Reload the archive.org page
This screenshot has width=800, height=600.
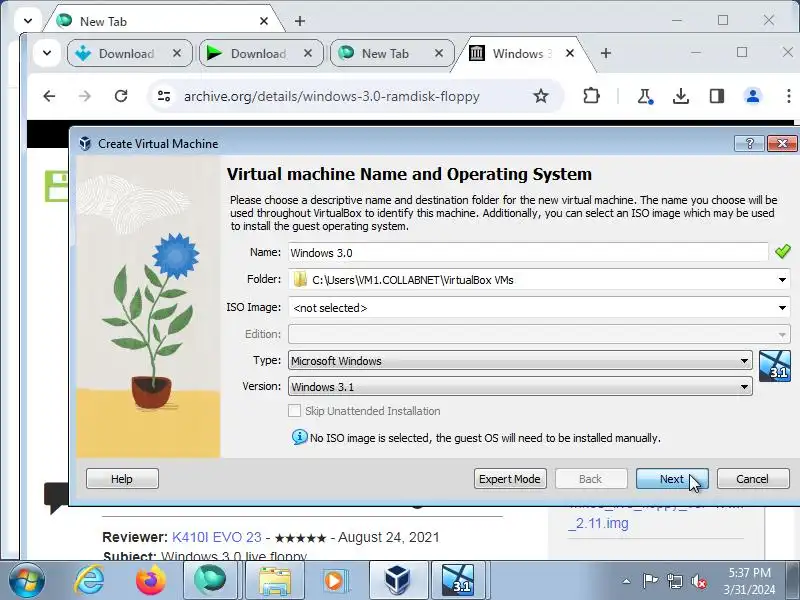pos(121,96)
